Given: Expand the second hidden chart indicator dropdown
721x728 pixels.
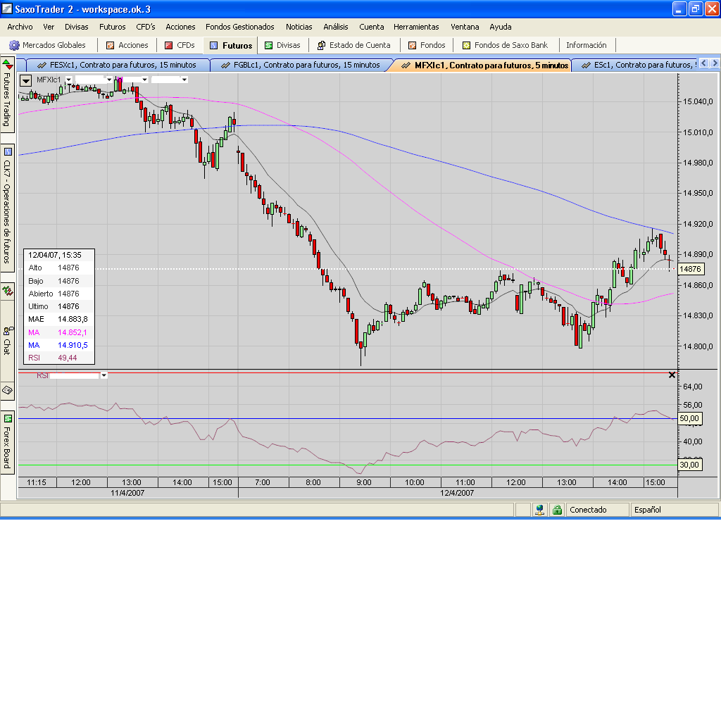Looking at the screenshot, I should click(109, 80).
